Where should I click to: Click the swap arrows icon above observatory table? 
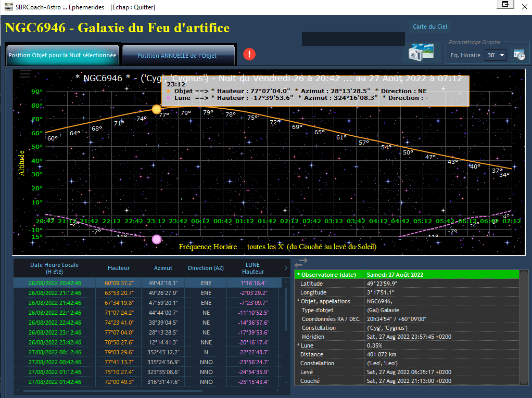pos(301,262)
